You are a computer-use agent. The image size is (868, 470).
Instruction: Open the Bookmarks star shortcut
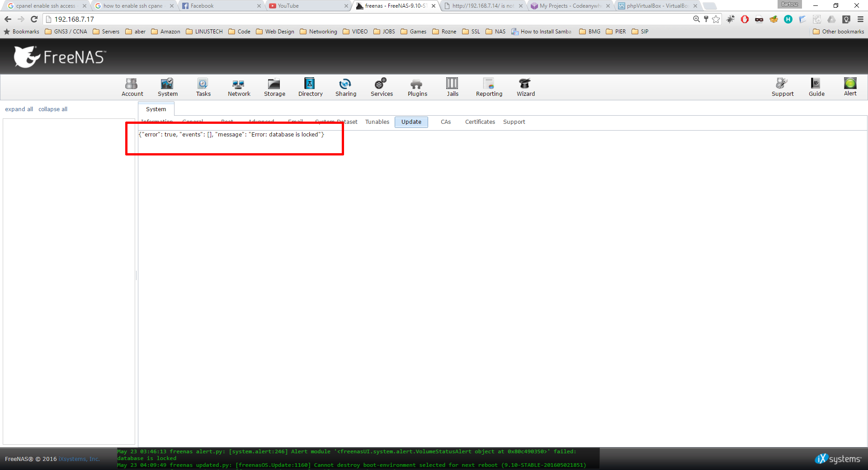pyautogui.click(x=21, y=32)
